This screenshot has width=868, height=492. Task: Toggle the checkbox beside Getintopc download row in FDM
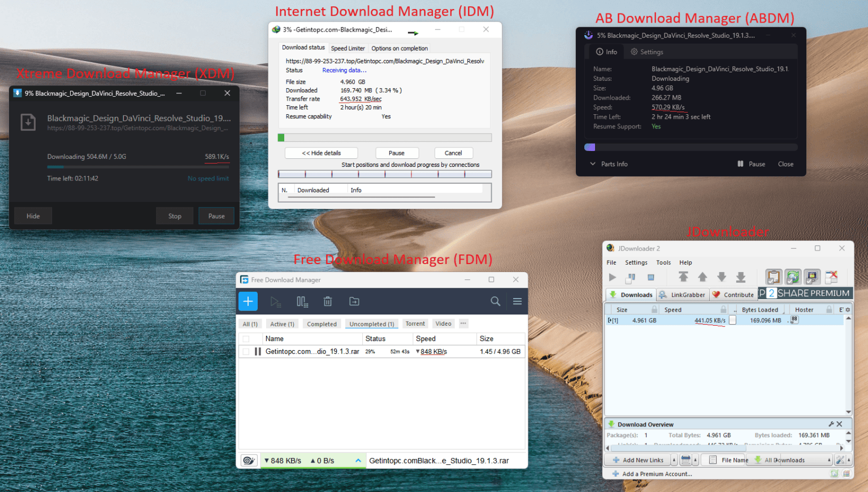[246, 351]
